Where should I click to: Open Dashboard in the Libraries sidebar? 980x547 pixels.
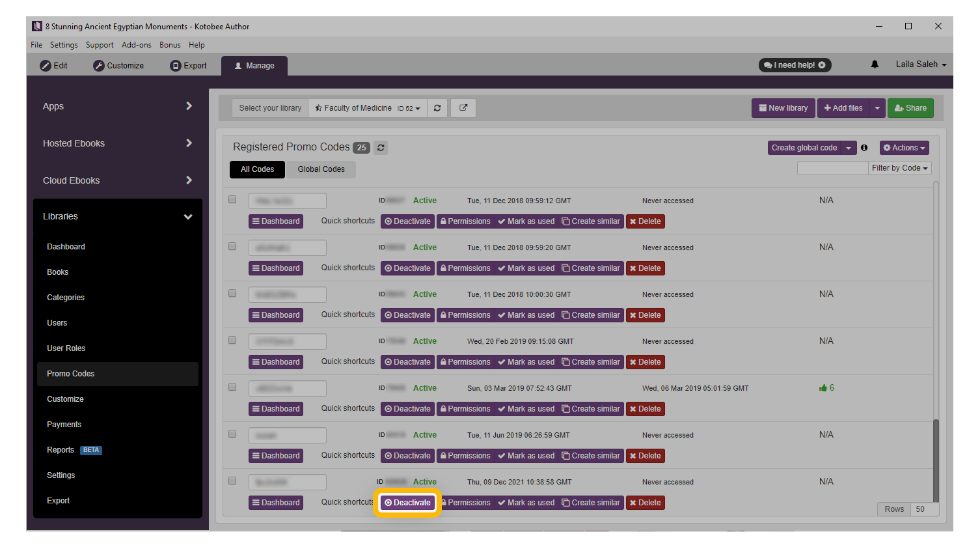click(66, 247)
